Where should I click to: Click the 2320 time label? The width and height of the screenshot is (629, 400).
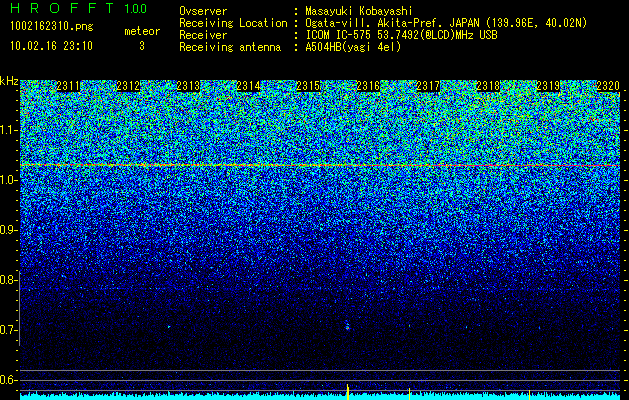point(608,86)
